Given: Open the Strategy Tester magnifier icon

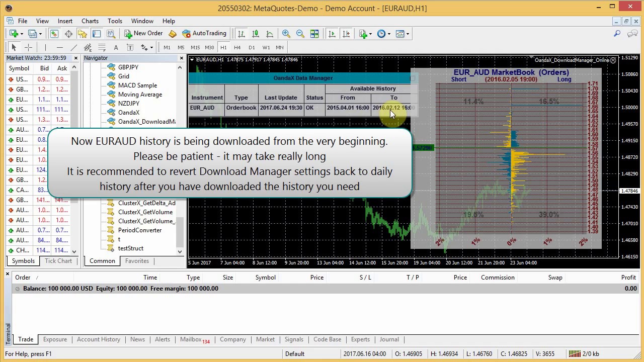Looking at the screenshot, I should click(111, 34).
